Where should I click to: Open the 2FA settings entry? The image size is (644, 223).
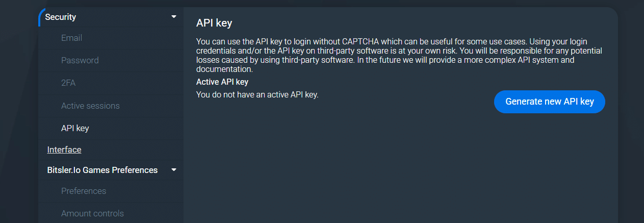click(68, 83)
